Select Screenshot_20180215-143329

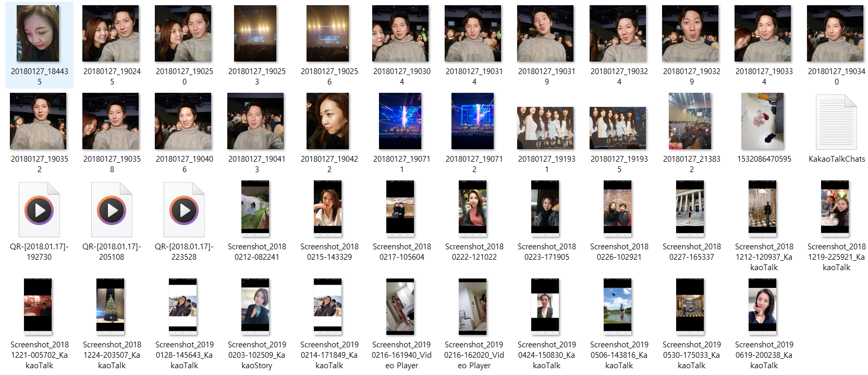328,209
